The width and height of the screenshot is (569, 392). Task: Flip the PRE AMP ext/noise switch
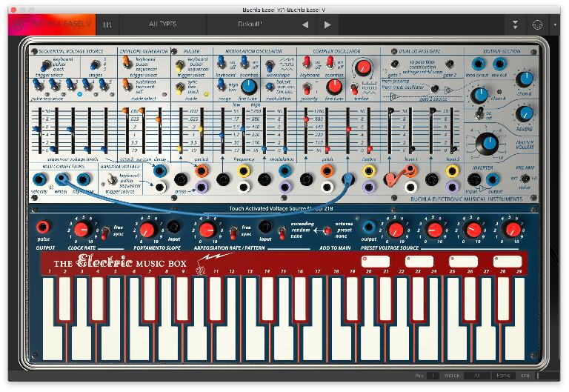[524, 178]
